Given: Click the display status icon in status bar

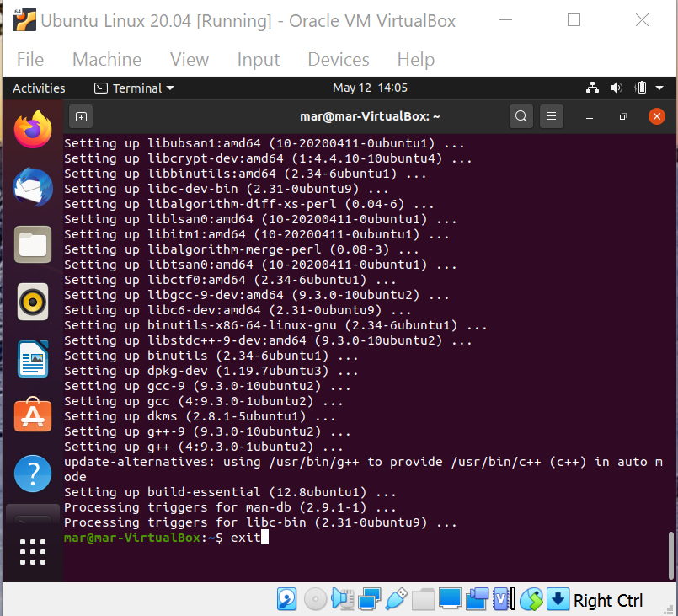Looking at the screenshot, I should pos(450,599).
